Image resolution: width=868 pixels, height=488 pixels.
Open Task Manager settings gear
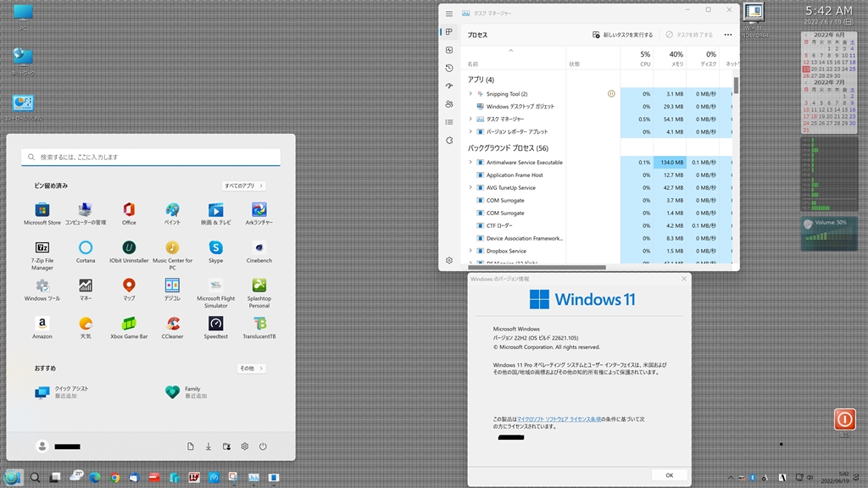pos(449,260)
